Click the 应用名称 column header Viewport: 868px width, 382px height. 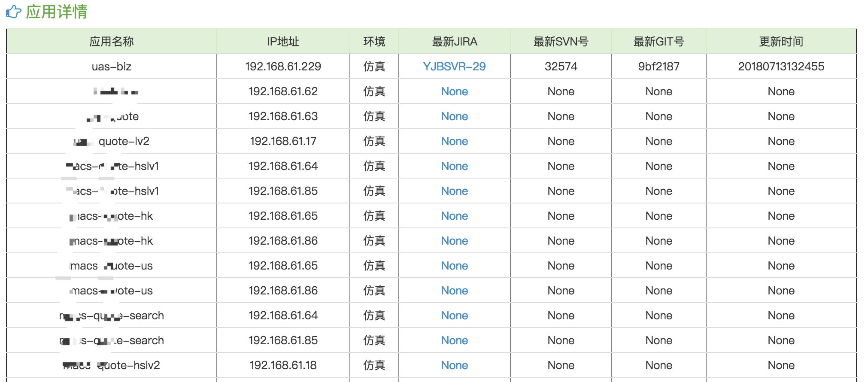pyautogui.click(x=112, y=42)
